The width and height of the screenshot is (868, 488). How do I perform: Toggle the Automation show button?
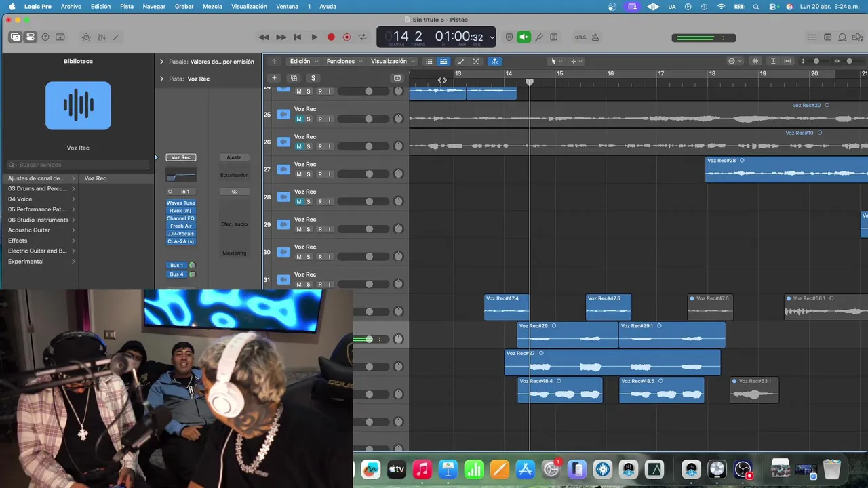461,61
